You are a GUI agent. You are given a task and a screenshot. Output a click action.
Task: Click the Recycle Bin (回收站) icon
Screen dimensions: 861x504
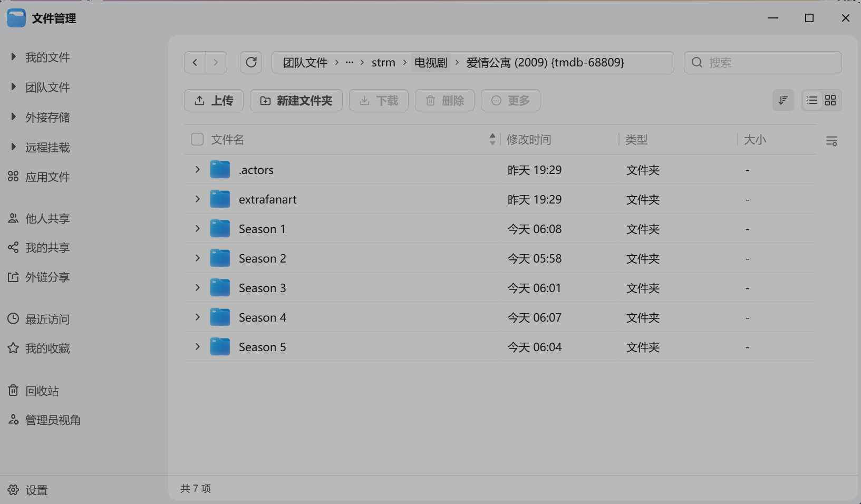tap(13, 391)
